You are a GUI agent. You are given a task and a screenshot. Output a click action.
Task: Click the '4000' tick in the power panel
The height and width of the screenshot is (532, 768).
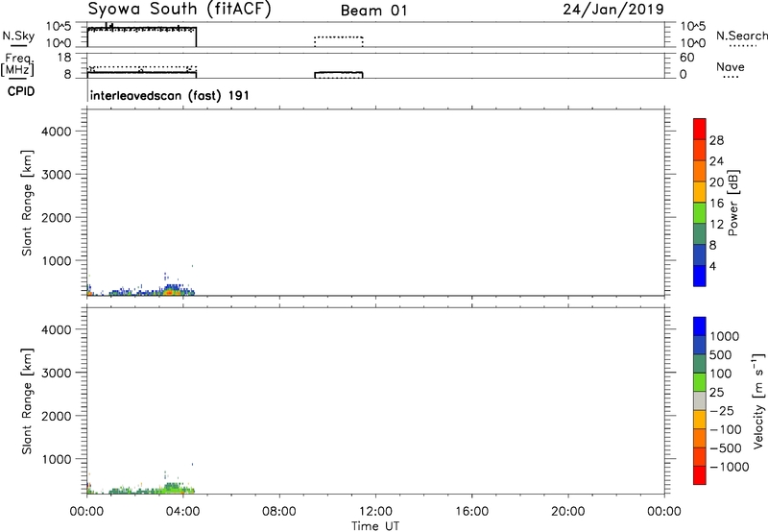(57, 132)
